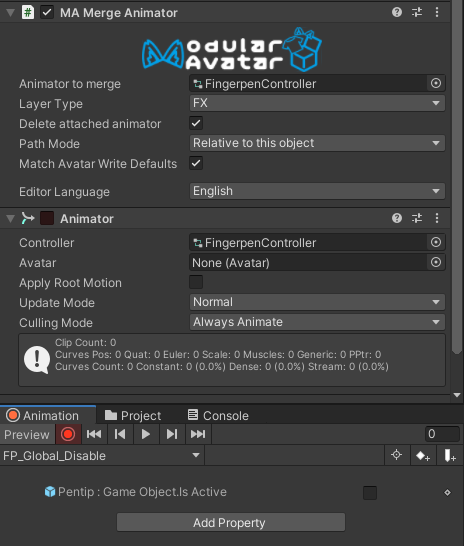
Task: Uncheck Delete attached animator checkbox
Action: 196,123
